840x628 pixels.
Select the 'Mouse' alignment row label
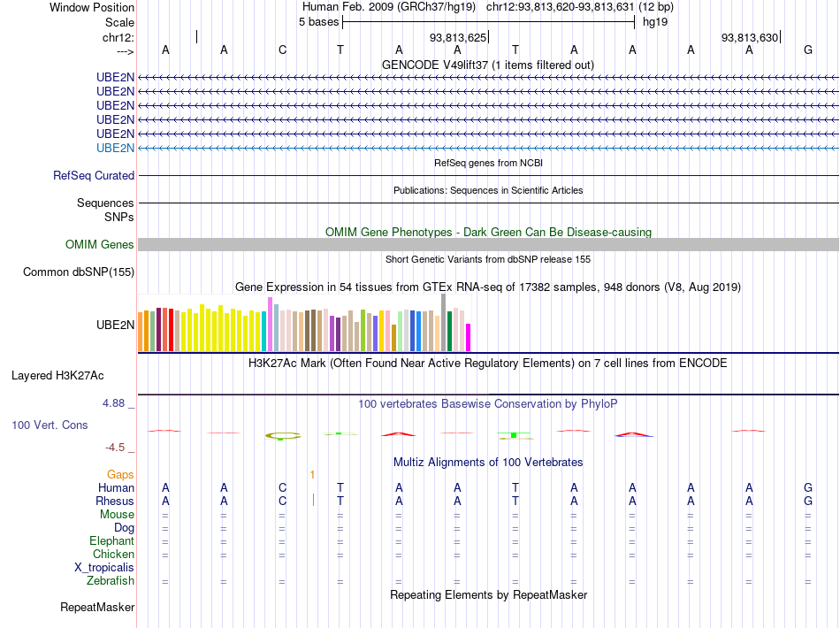tap(117, 515)
